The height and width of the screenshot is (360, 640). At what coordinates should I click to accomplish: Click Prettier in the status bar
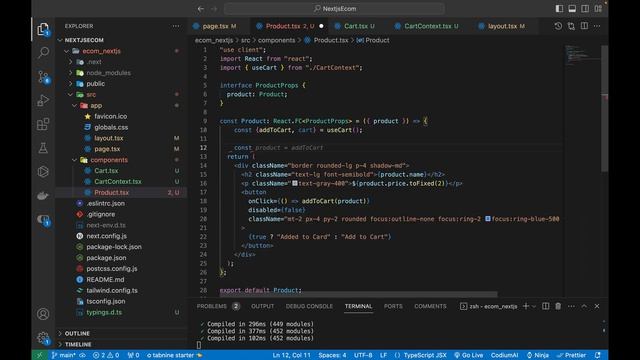572,355
